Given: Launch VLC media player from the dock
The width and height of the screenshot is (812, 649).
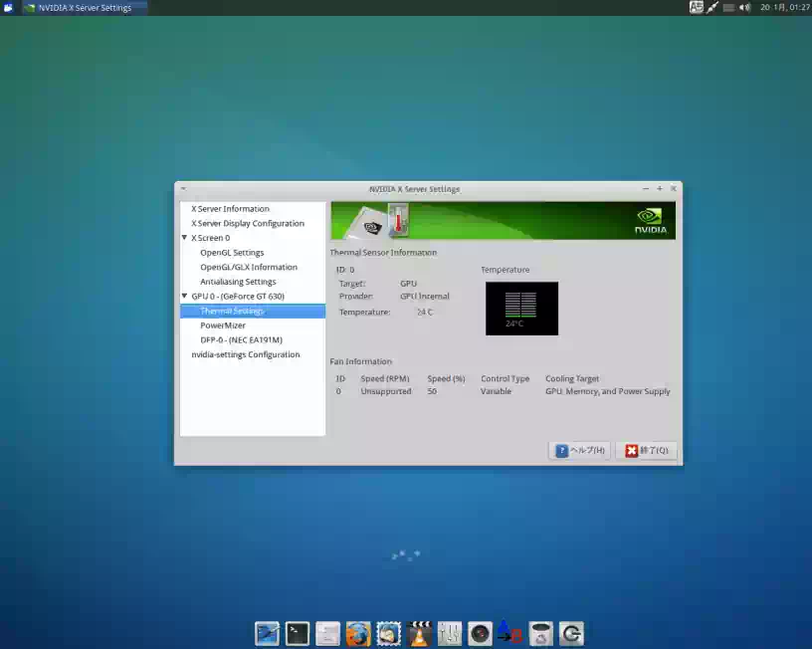Looking at the screenshot, I should coord(420,633).
